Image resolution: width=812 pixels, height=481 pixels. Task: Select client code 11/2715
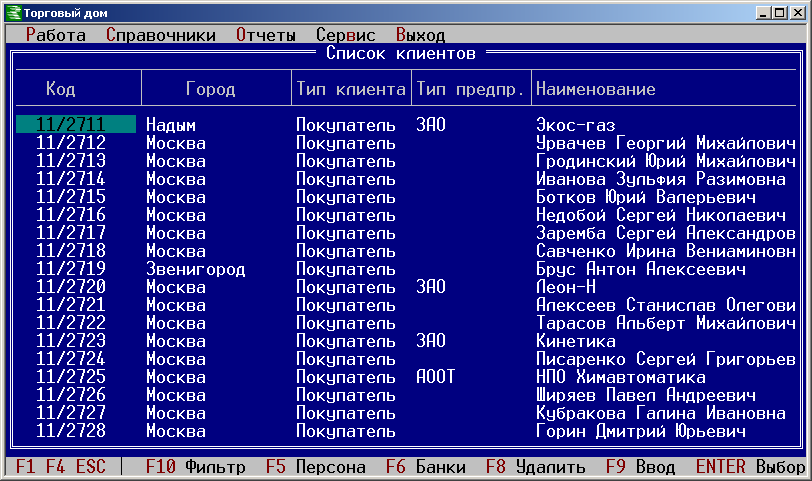pyautogui.click(x=71, y=197)
